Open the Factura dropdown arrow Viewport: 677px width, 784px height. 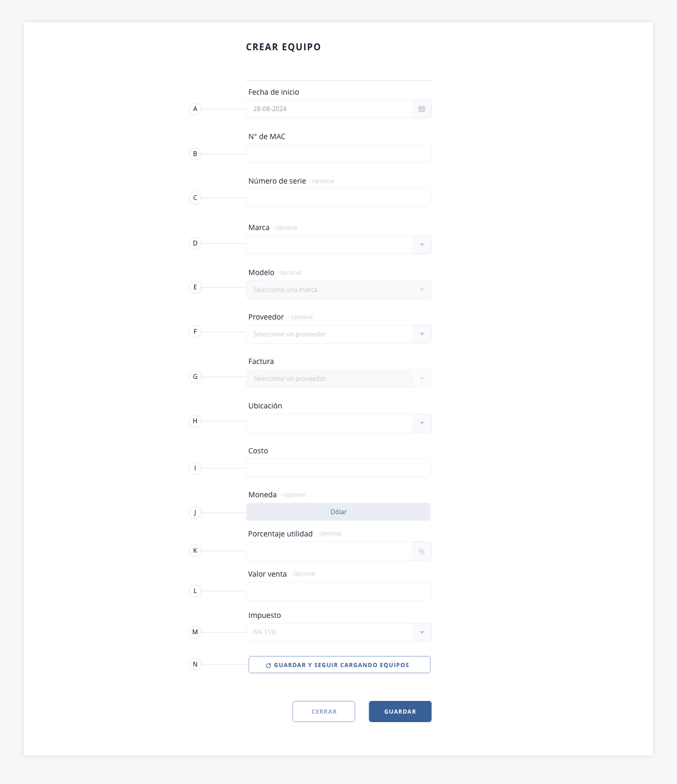click(422, 379)
